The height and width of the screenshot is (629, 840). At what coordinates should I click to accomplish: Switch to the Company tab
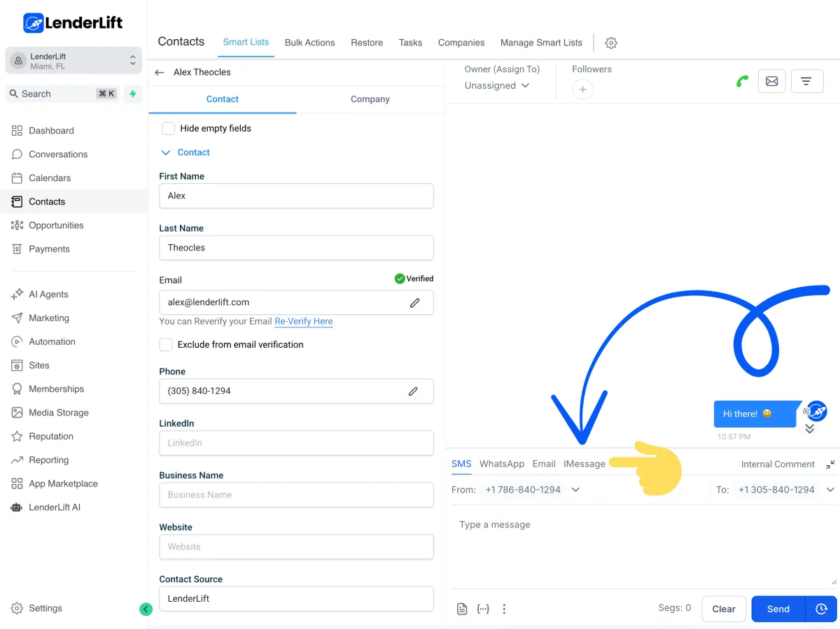pyautogui.click(x=370, y=99)
